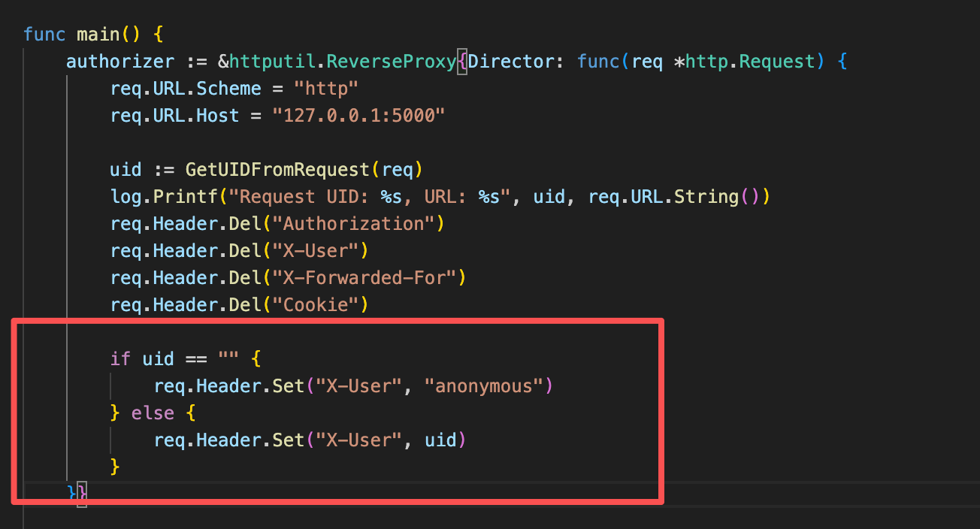Click the "anonymous" string literal

pos(483,386)
